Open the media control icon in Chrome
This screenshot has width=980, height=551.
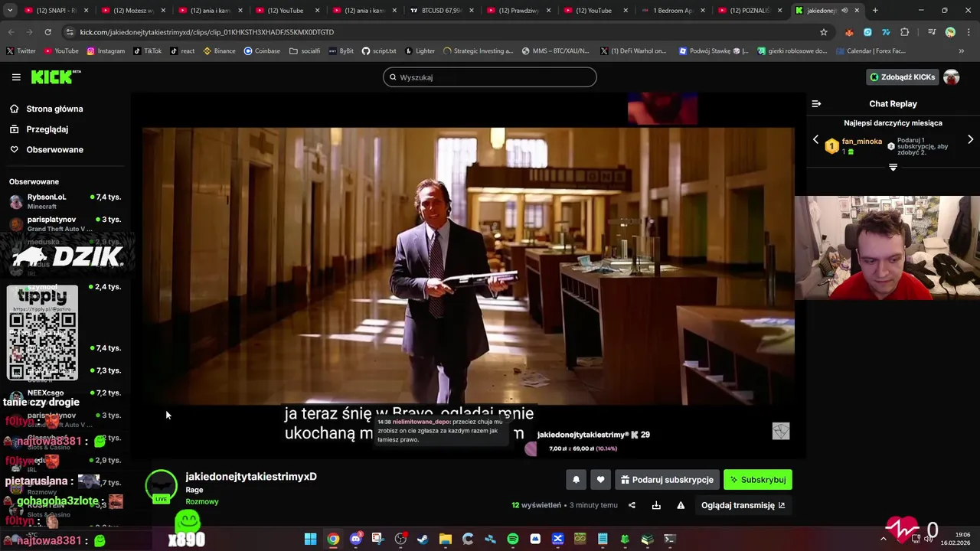[932, 32]
